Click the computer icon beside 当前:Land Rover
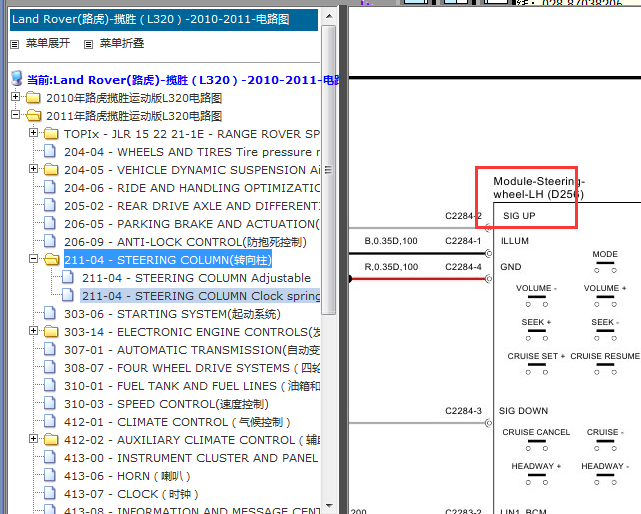 pos(17,79)
